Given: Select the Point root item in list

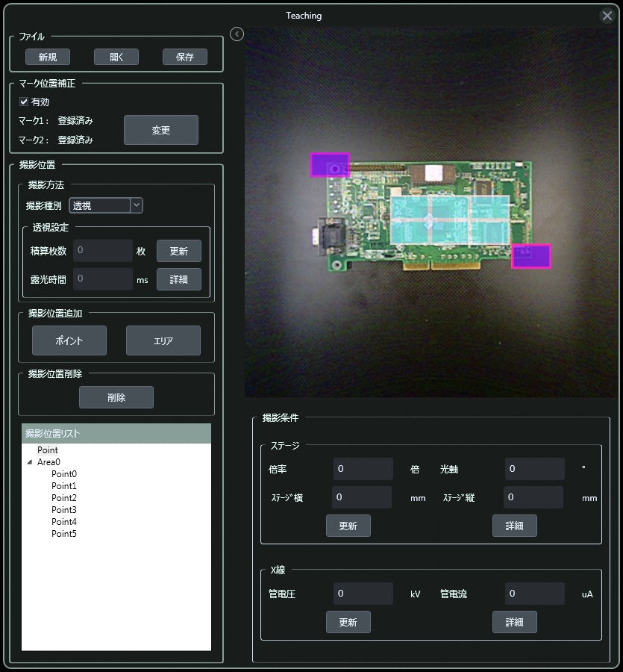Looking at the screenshot, I should click(48, 450).
